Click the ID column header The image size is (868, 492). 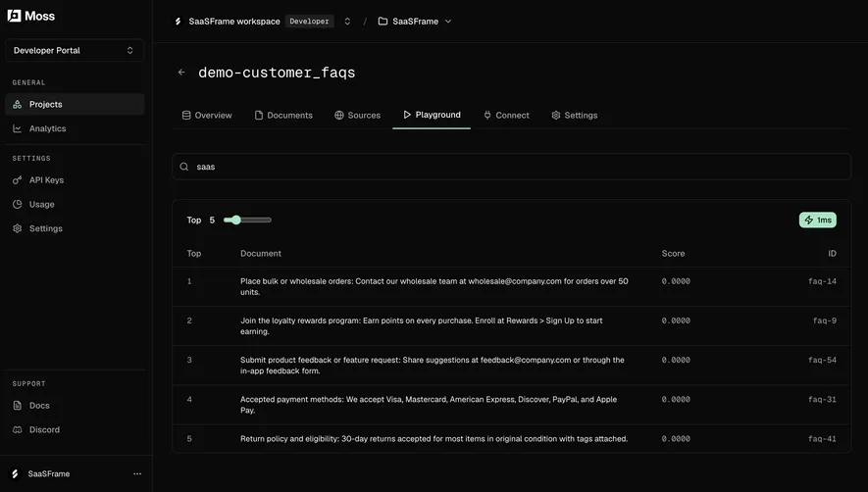tap(832, 254)
